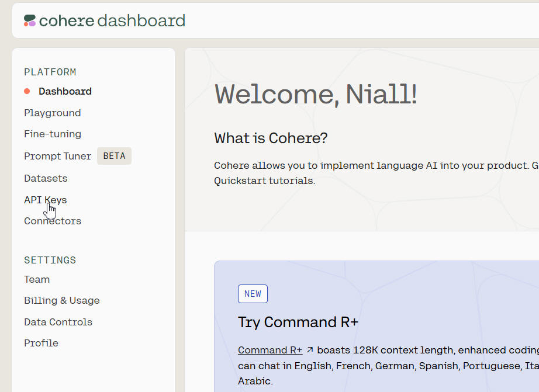Click the NEW badge on the card
This screenshot has height=392, width=539.
pos(253,294)
